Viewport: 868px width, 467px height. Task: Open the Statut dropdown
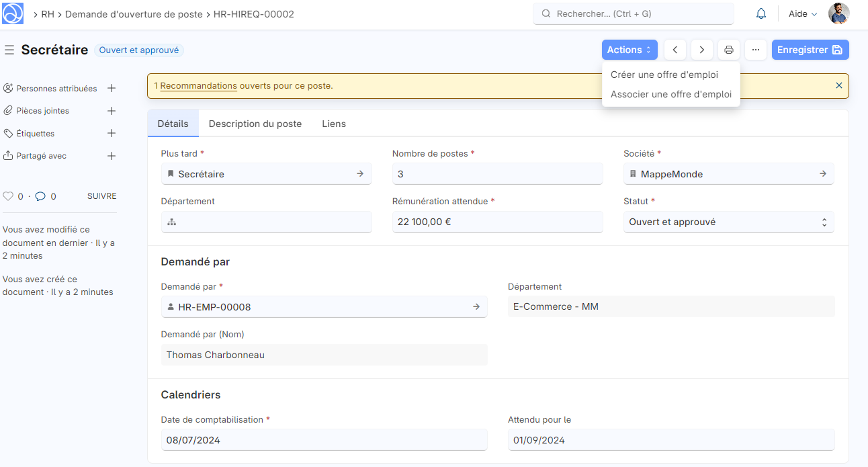point(728,222)
